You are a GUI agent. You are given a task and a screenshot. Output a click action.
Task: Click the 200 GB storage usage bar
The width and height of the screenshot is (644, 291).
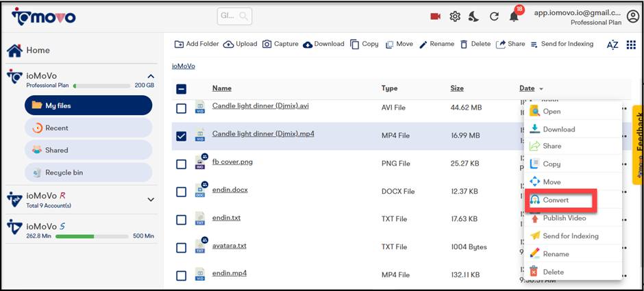(x=101, y=86)
